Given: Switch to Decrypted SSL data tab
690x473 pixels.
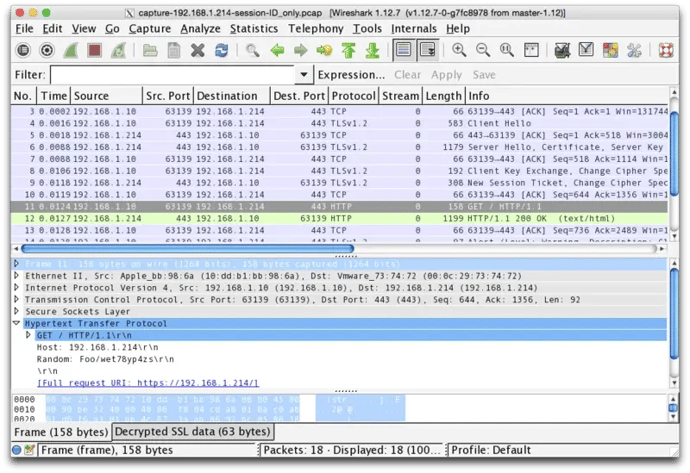Looking at the screenshot, I should pyautogui.click(x=191, y=432).
